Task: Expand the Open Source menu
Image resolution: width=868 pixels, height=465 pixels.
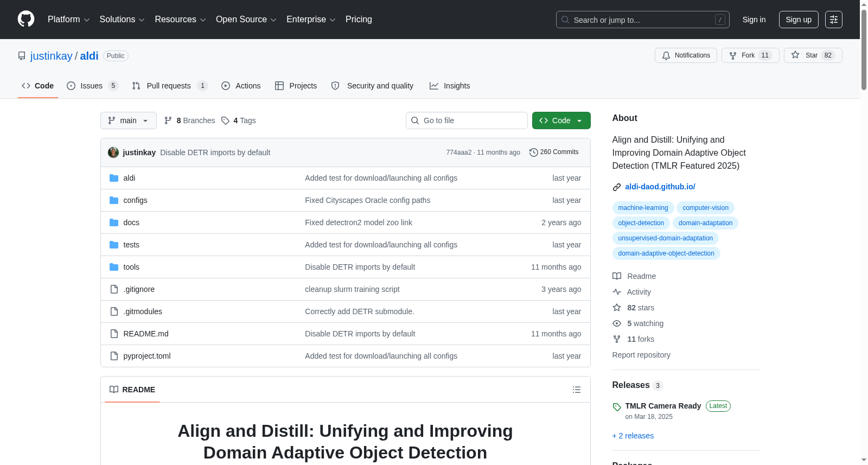Action: pos(246,20)
